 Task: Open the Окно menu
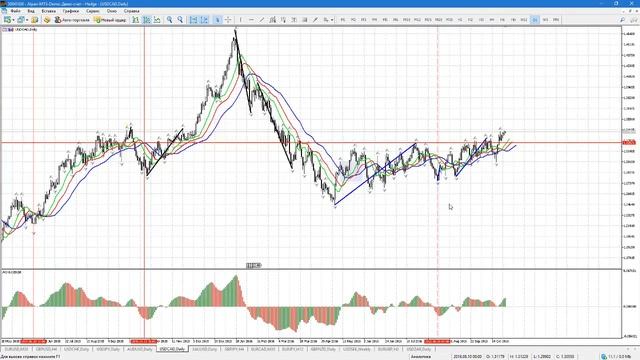point(112,11)
